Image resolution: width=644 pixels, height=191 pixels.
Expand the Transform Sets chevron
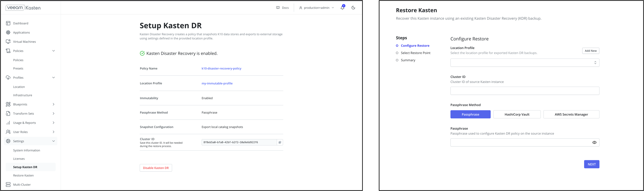click(x=53, y=114)
